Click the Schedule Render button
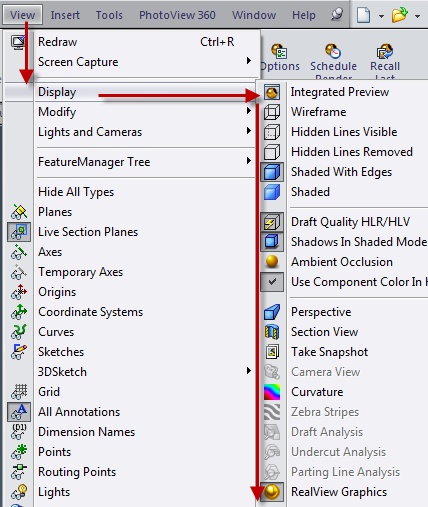 tap(333, 62)
